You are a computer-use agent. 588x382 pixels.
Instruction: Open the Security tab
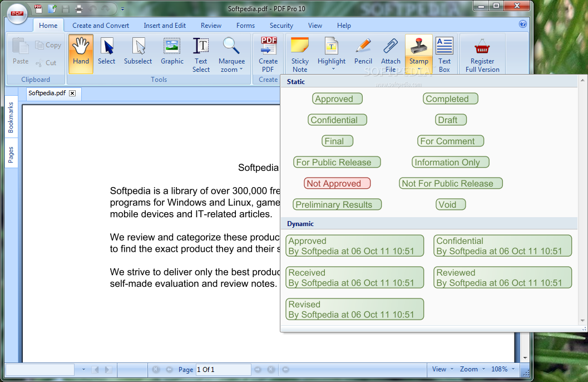coord(281,26)
